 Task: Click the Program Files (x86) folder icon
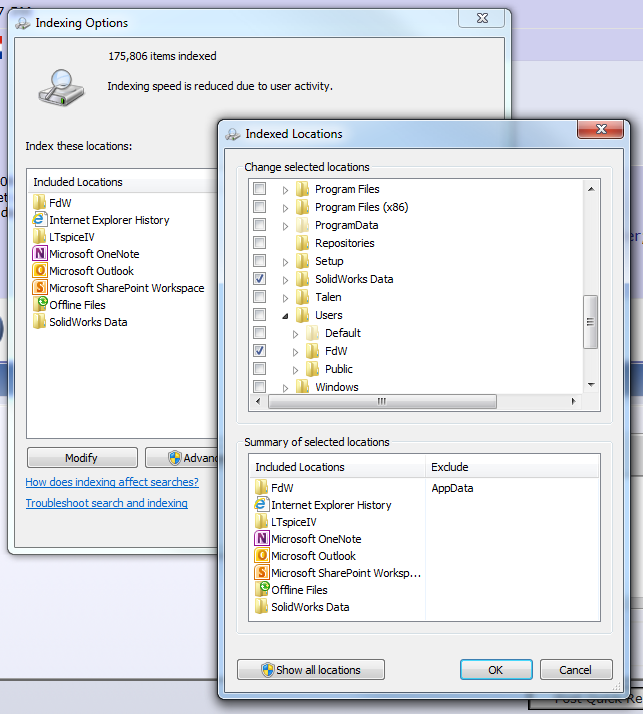(302, 207)
